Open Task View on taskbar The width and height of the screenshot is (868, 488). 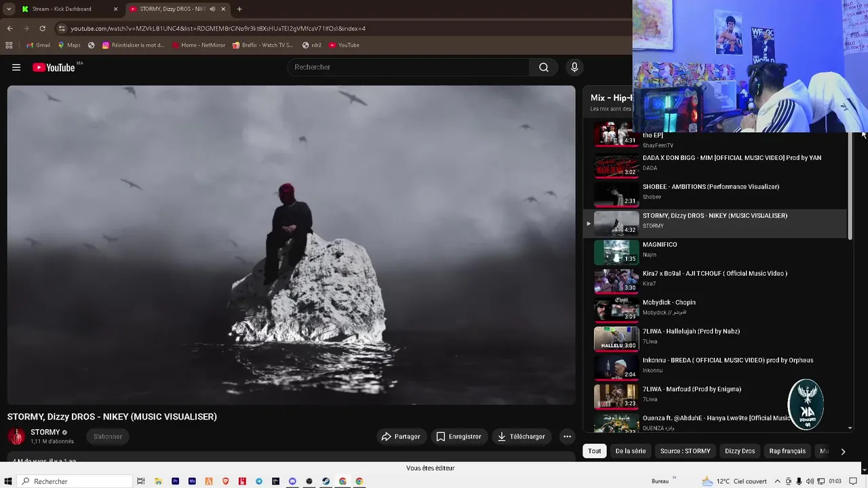click(x=141, y=481)
